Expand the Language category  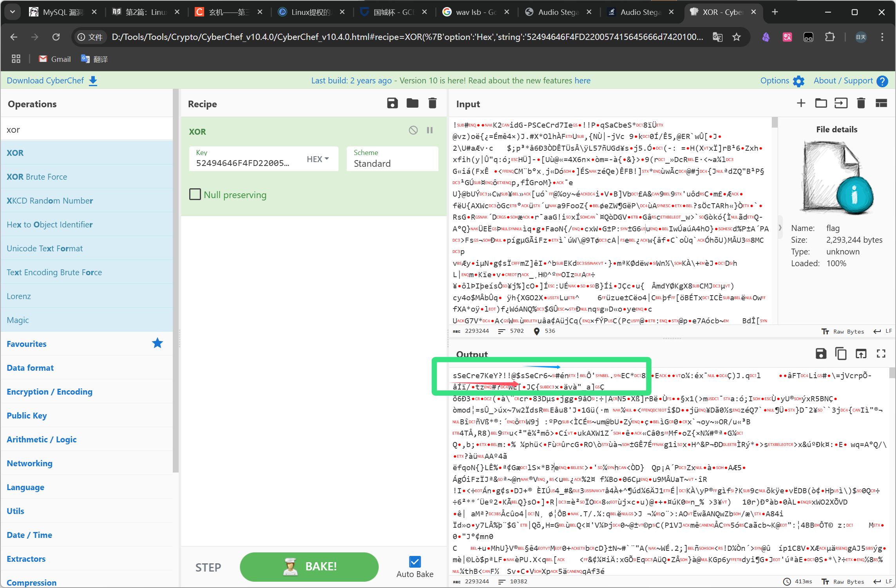coord(87,487)
